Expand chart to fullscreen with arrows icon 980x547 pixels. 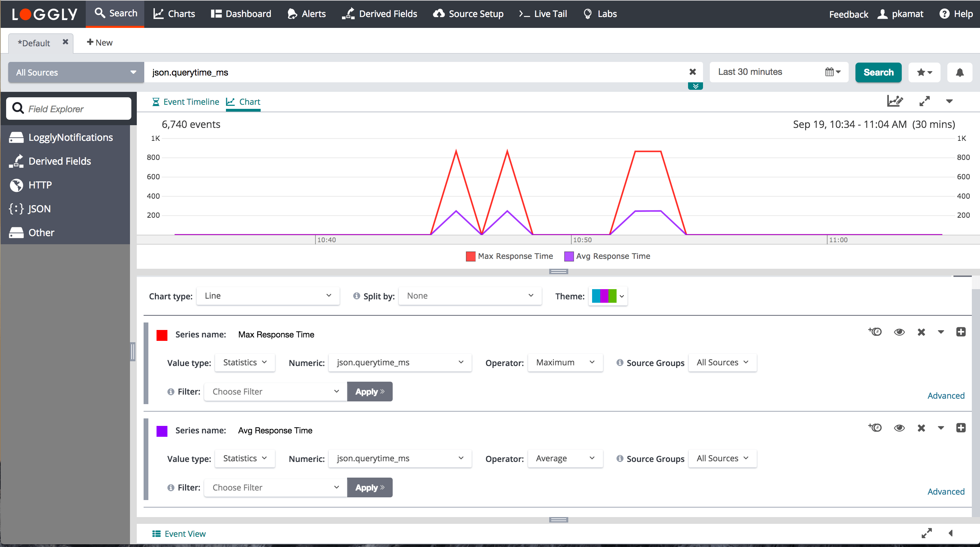click(x=925, y=101)
